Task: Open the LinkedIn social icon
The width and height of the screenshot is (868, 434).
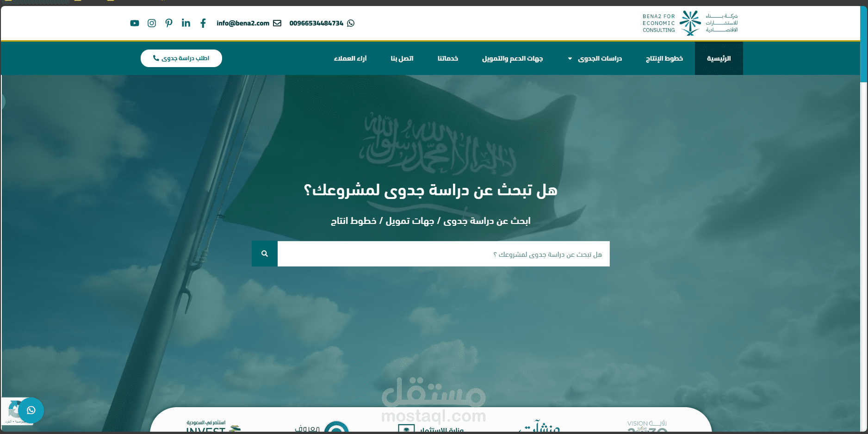Action: (x=186, y=23)
